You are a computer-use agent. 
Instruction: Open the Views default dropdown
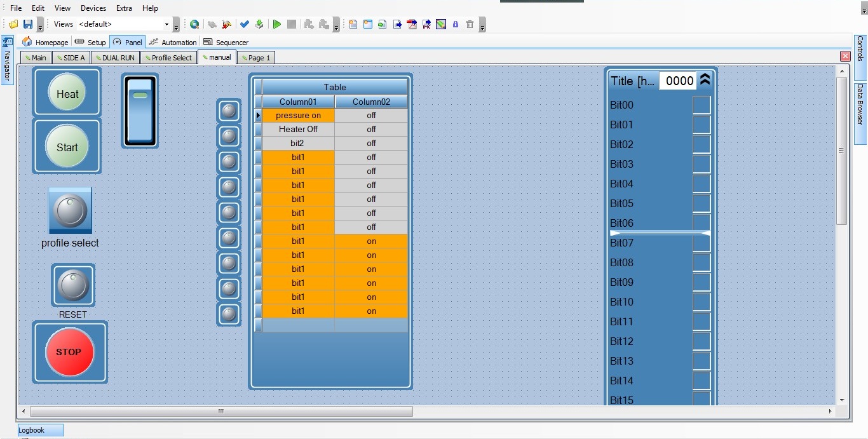pyautogui.click(x=167, y=24)
